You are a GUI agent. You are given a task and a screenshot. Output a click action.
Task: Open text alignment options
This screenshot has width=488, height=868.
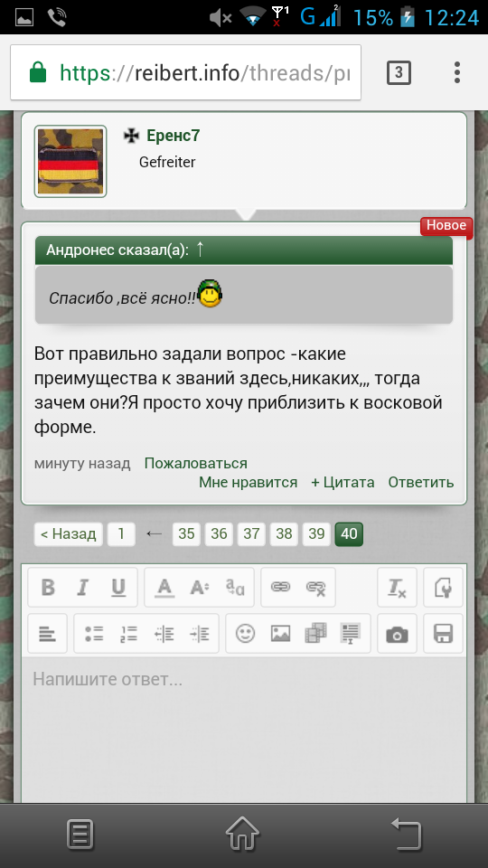pos(47,633)
